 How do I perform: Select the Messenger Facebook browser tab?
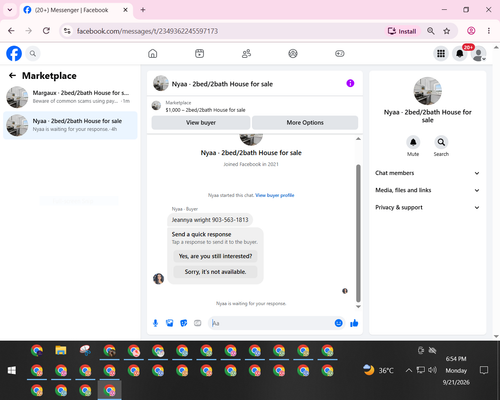(76, 10)
